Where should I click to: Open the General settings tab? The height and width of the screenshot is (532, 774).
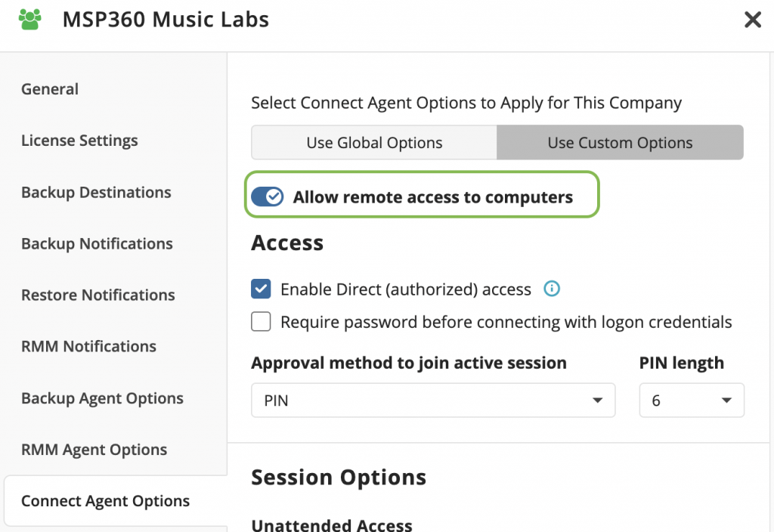click(50, 89)
